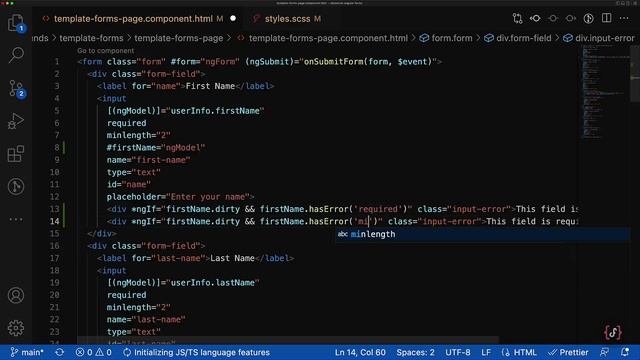
Task: Click the Prettier status item
Action: click(x=569, y=352)
